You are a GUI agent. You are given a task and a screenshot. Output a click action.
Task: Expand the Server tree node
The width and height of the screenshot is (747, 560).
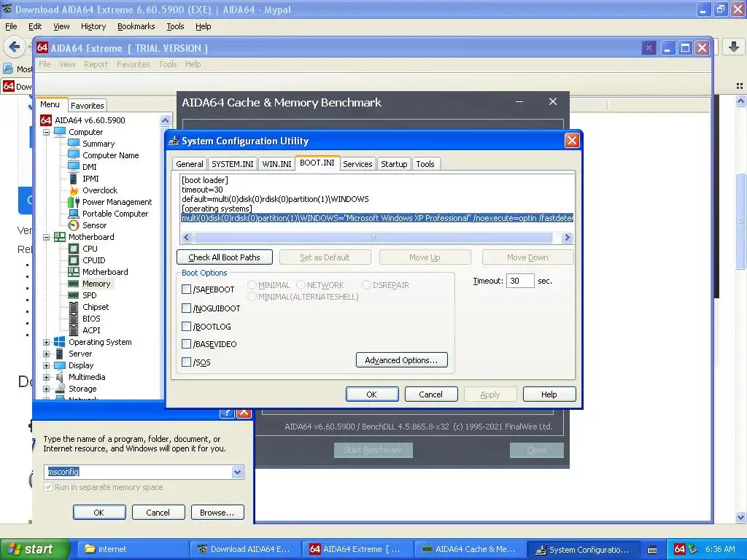click(46, 354)
